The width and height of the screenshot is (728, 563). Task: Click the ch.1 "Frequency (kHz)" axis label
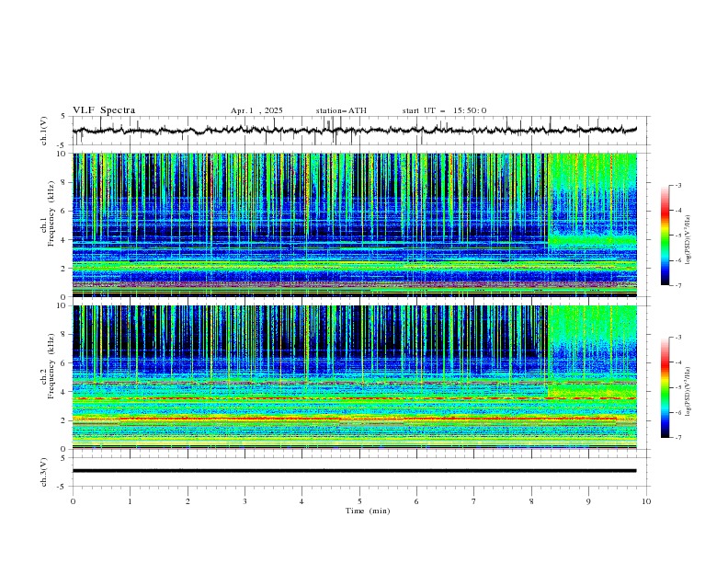tap(51, 213)
